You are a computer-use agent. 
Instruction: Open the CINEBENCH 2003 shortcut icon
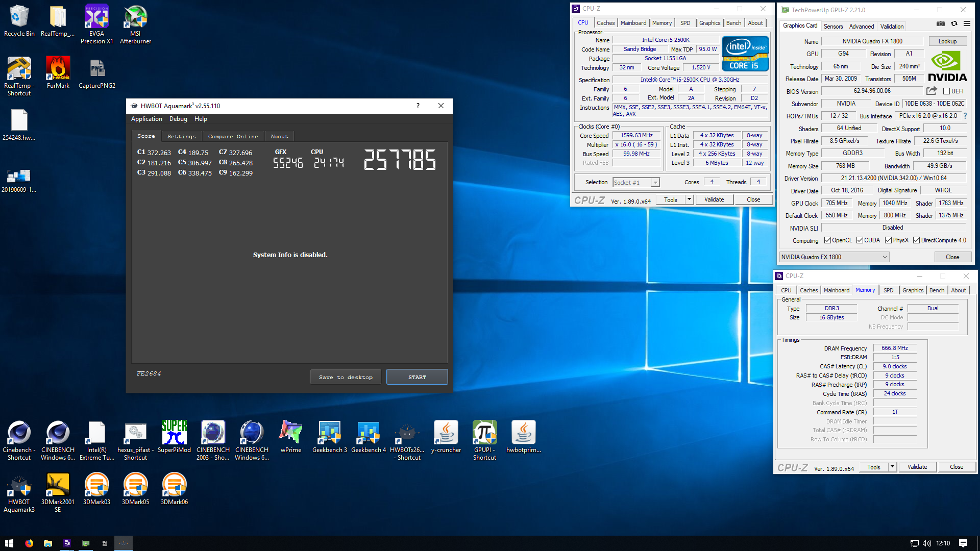click(213, 440)
